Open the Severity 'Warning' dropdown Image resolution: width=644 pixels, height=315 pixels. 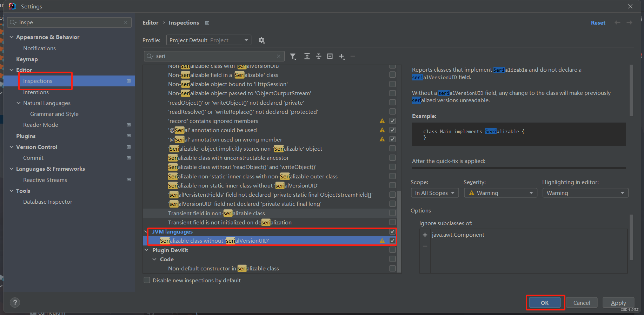pos(500,193)
